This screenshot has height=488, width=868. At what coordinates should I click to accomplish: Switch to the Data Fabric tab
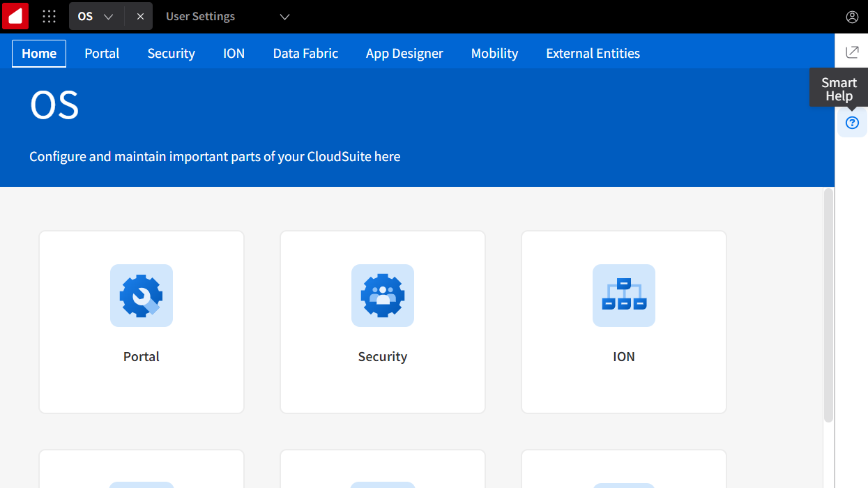(305, 54)
